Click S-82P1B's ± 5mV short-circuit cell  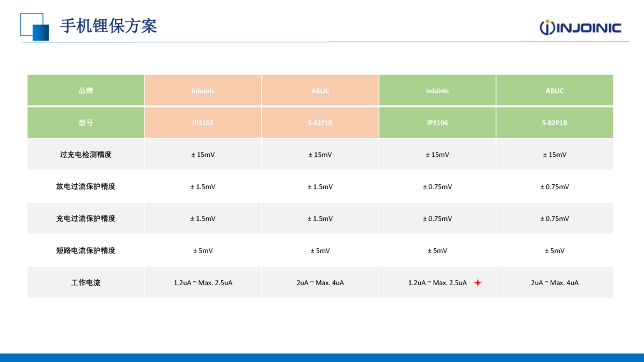click(554, 250)
